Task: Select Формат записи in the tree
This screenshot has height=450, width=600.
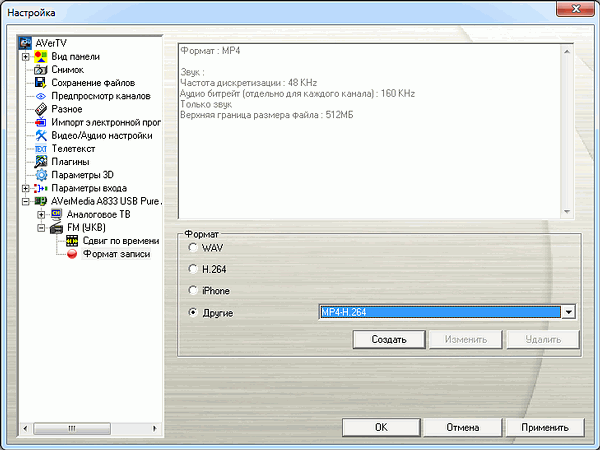Action: tap(116, 254)
